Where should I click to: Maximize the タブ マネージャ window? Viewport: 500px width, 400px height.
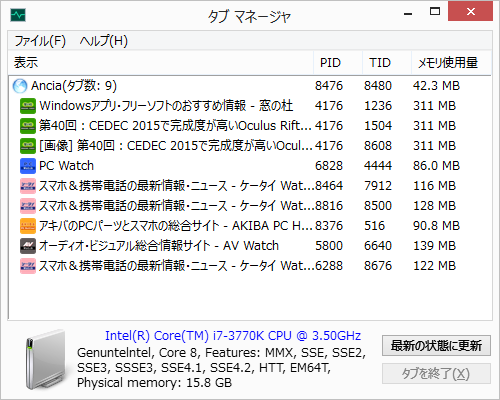point(435,12)
